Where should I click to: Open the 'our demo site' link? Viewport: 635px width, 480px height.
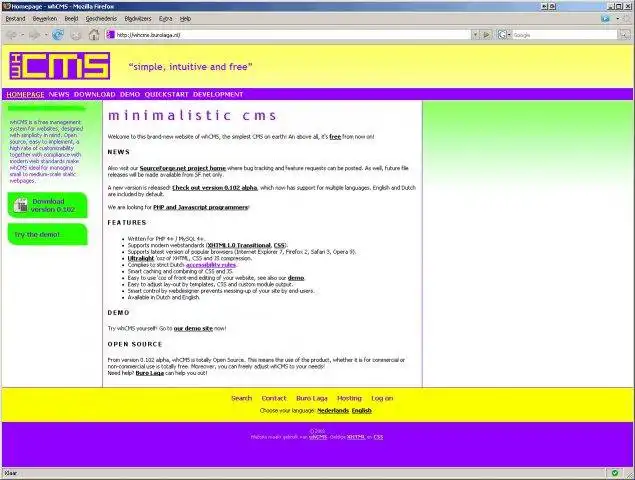[x=193, y=329]
